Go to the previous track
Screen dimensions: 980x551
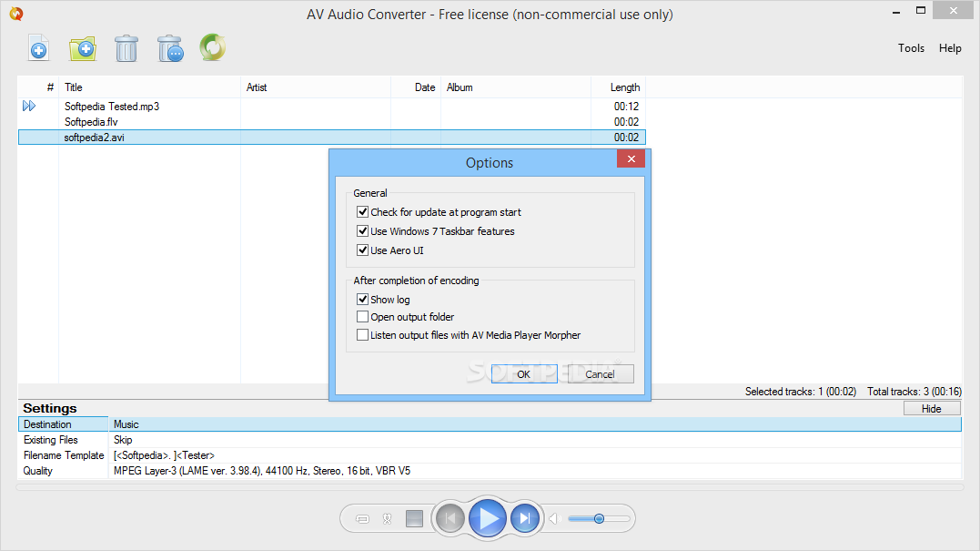pos(450,518)
